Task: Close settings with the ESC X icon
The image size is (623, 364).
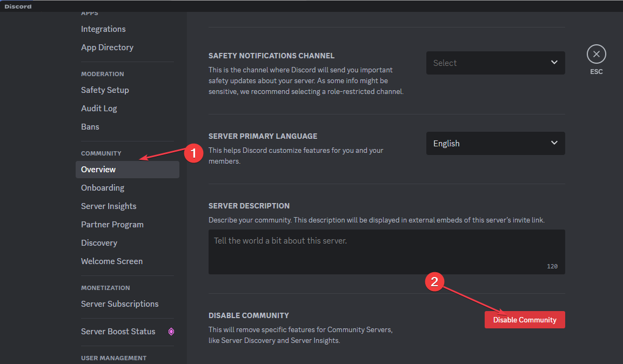Action: pyautogui.click(x=596, y=54)
